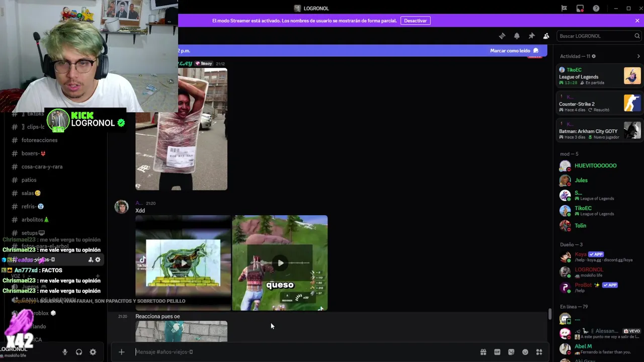The width and height of the screenshot is (644, 362).
Task: Open notification settings bell icon
Action: (x=517, y=36)
